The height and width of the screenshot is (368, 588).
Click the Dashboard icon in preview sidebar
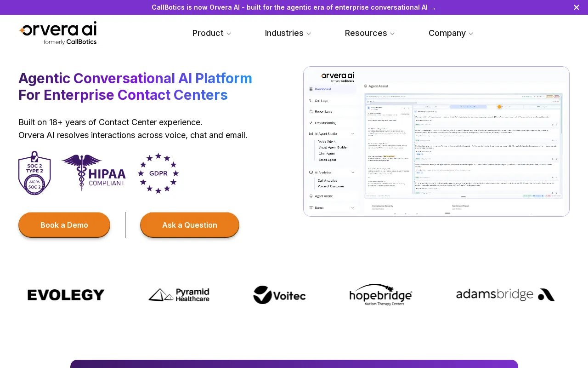coord(311,89)
